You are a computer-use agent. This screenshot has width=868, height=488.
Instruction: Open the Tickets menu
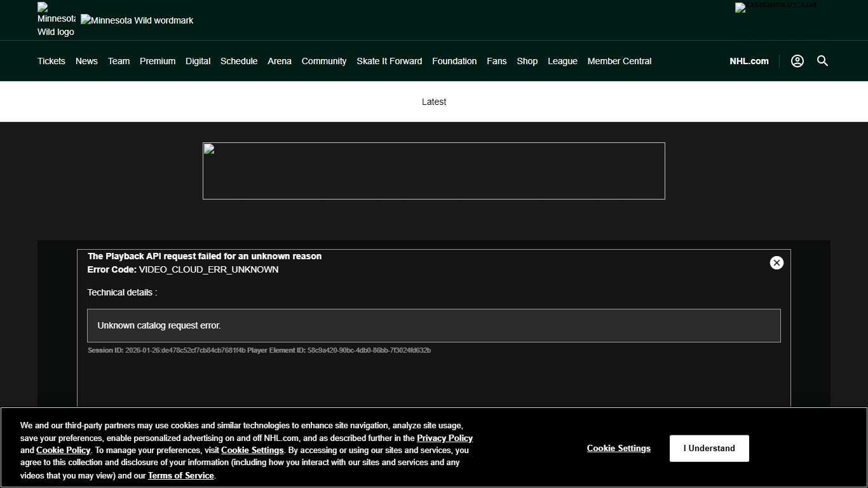point(51,61)
